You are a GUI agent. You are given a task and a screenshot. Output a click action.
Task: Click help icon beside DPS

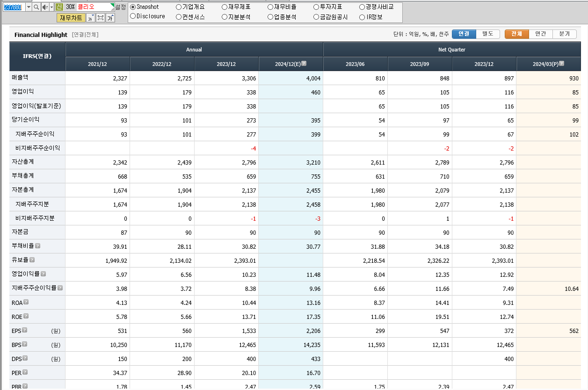coord(25,358)
